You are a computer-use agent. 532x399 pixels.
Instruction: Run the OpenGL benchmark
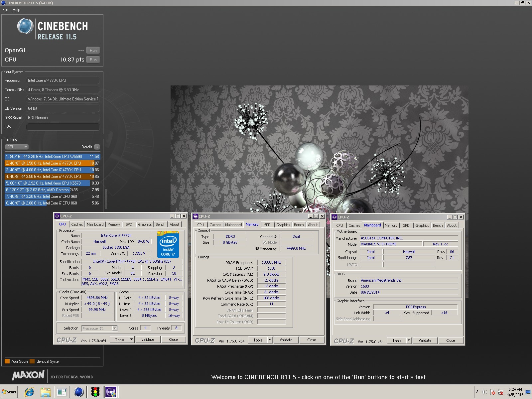pyautogui.click(x=93, y=51)
